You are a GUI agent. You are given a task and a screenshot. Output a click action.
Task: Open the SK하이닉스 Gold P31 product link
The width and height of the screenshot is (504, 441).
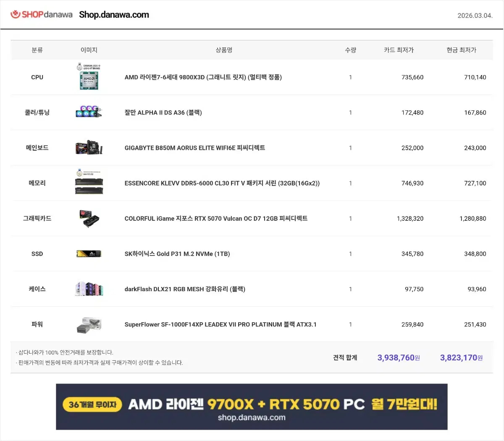[x=177, y=253]
